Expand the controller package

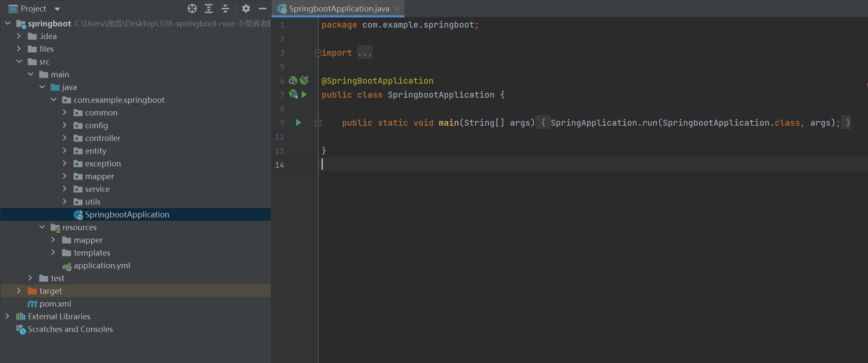point(65,138)
